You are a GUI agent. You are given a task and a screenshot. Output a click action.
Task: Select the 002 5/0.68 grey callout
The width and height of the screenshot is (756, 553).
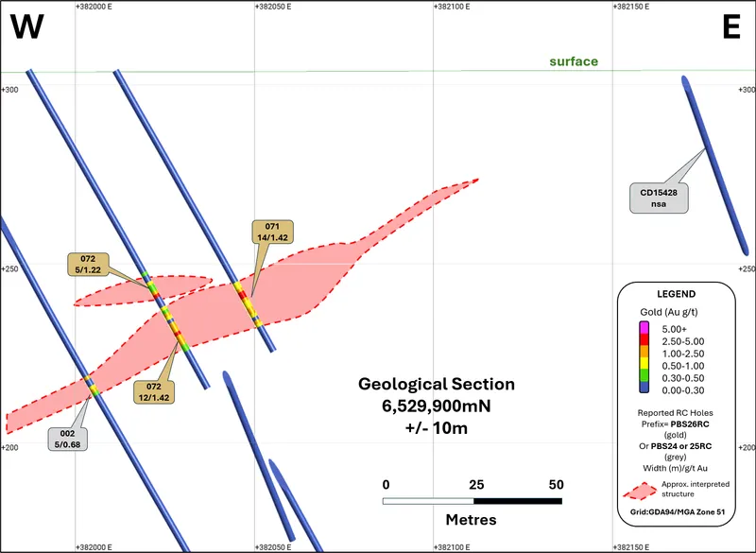coord(67,439)
